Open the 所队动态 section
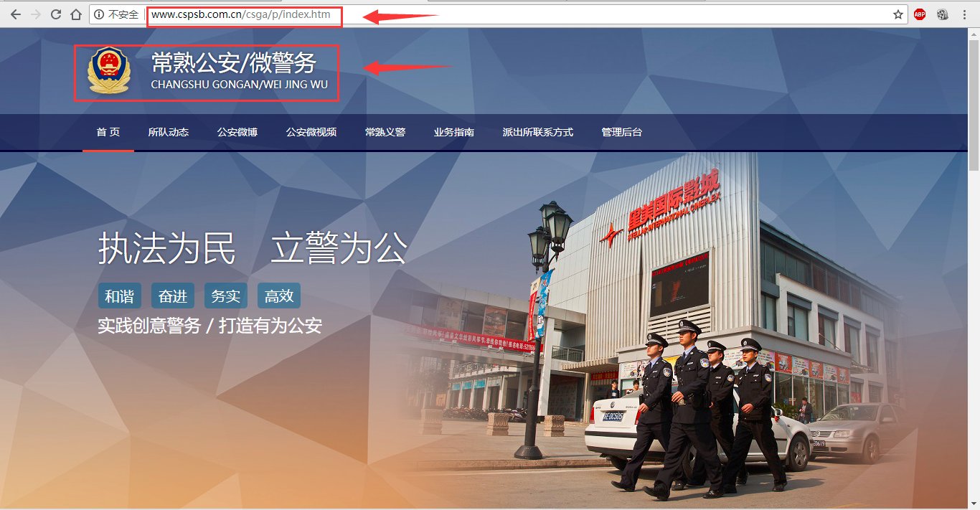Image resolution: width=980 pixels, height=510 pixels. tap(169, 132)
